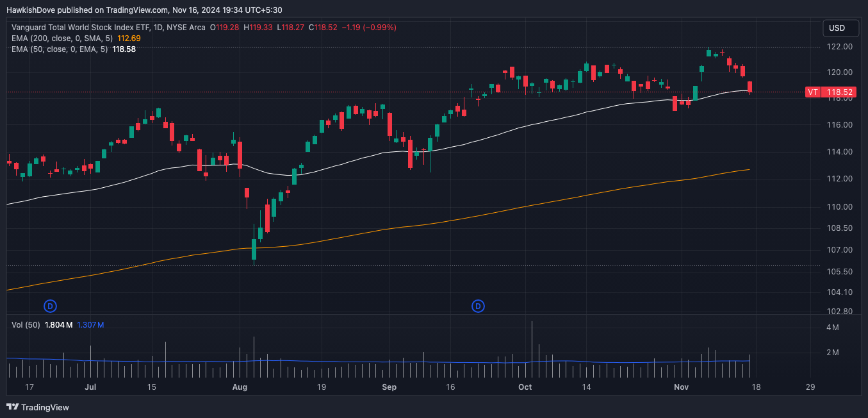868x418 pixels.
Task: Click the volume average value 1.307 M
Action: tap(90, 325)
